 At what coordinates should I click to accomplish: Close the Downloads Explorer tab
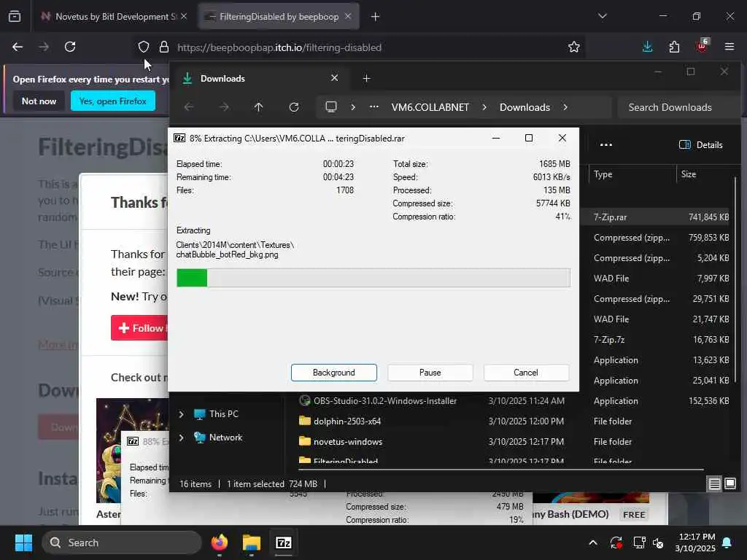pyautogui.click(x=334, y=77)
